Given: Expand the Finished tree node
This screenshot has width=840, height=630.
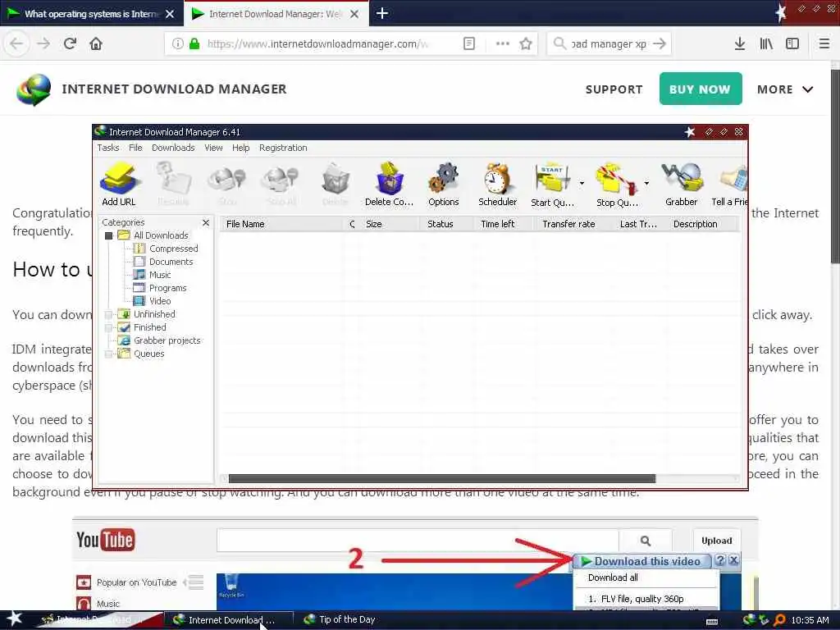Looking at the screenshot, I should (x=109, y=327).
